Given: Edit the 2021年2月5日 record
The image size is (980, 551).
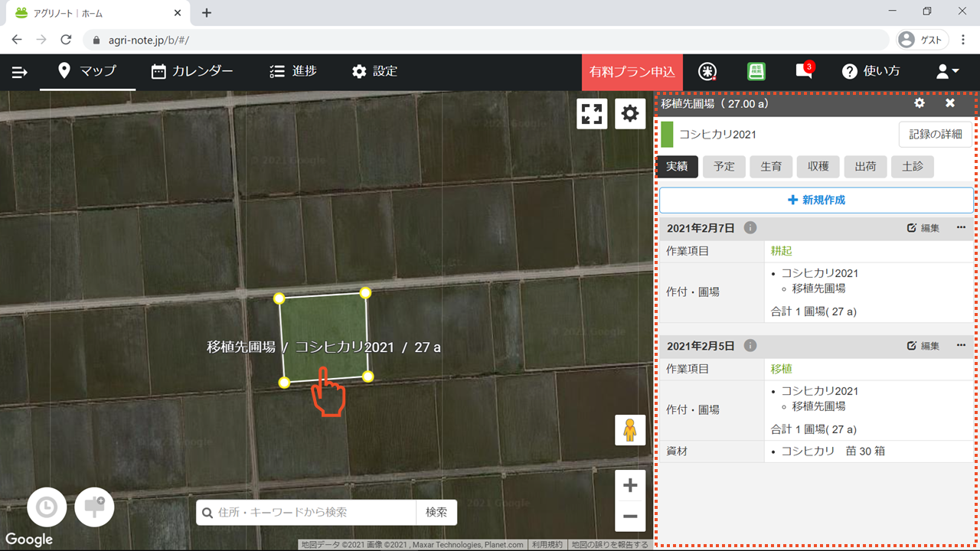Looking at the screenshot, I should pos(923,346).
